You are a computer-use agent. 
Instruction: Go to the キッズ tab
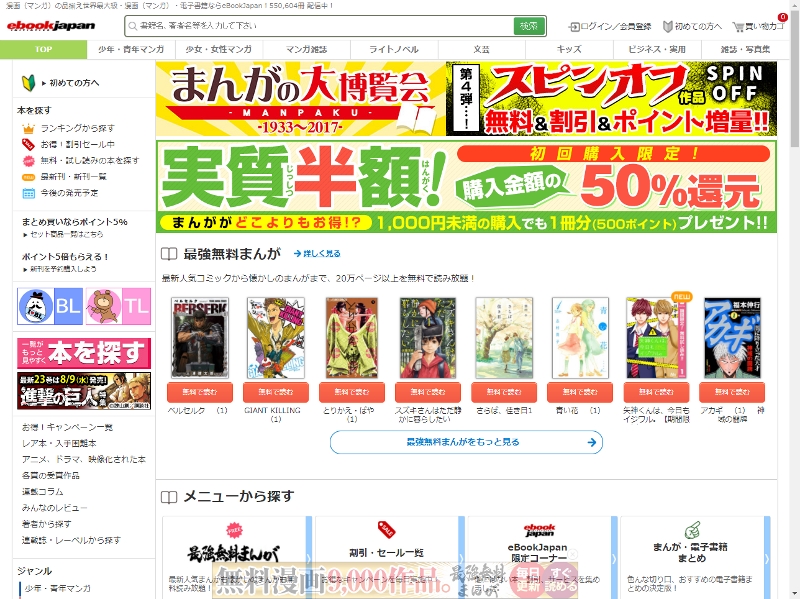569,49
